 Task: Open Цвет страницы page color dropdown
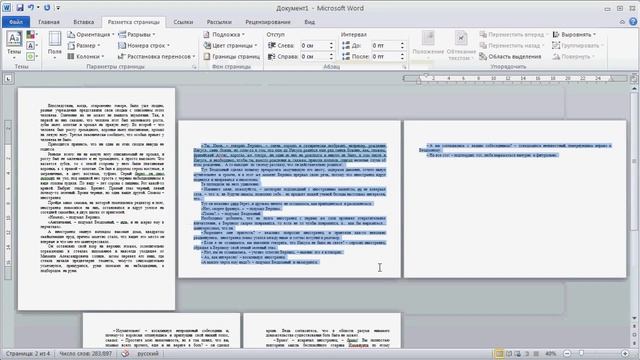[230, 46]
